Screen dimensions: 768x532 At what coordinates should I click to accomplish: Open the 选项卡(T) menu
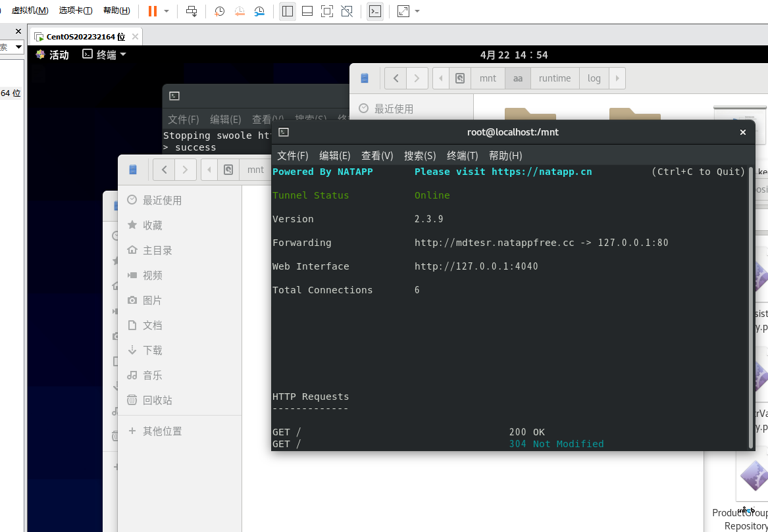76,11
